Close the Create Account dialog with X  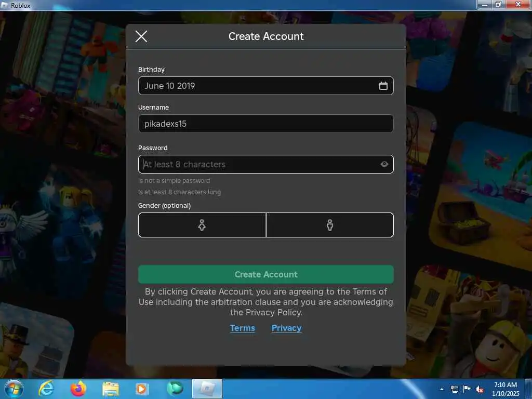(141, 36)
